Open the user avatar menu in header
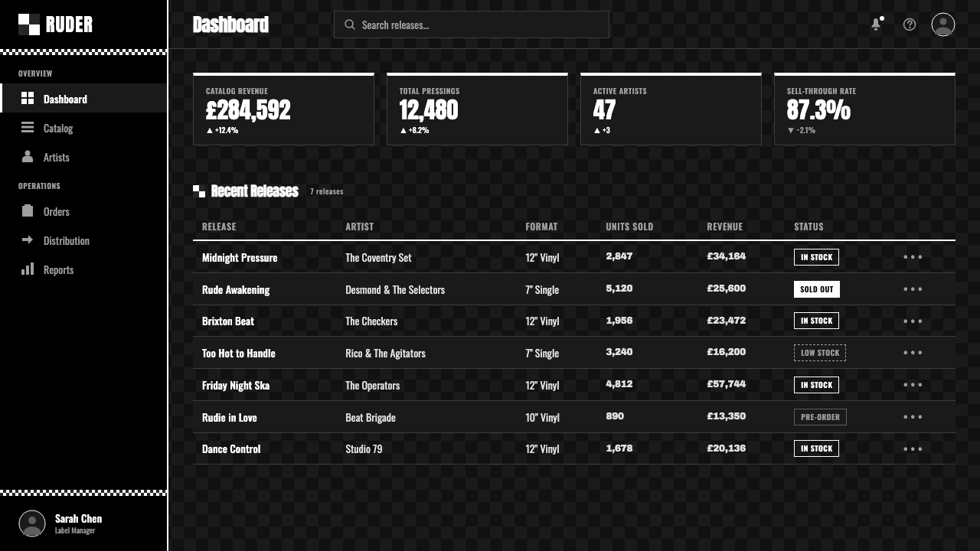 click(x=943, y=24)
